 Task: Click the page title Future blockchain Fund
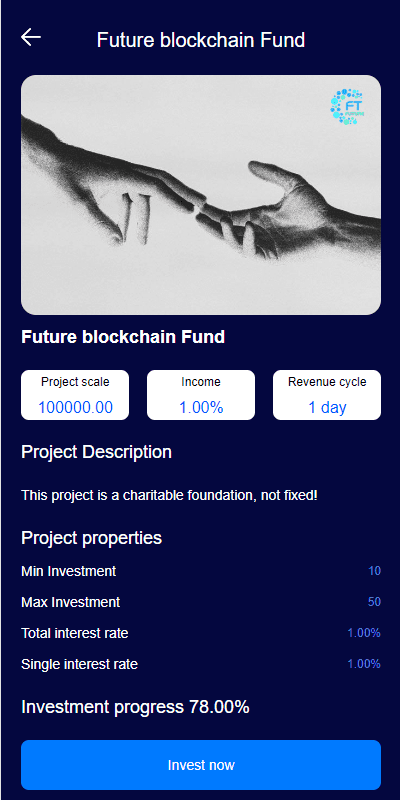(x=201, y=40)
